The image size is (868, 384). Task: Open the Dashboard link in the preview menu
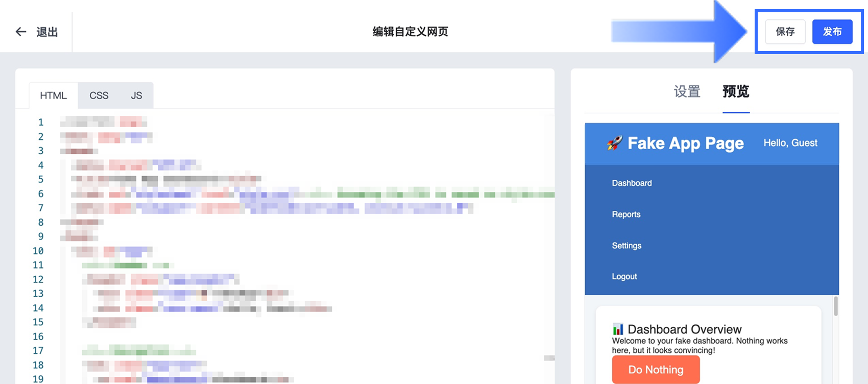[x=632, y=183]
